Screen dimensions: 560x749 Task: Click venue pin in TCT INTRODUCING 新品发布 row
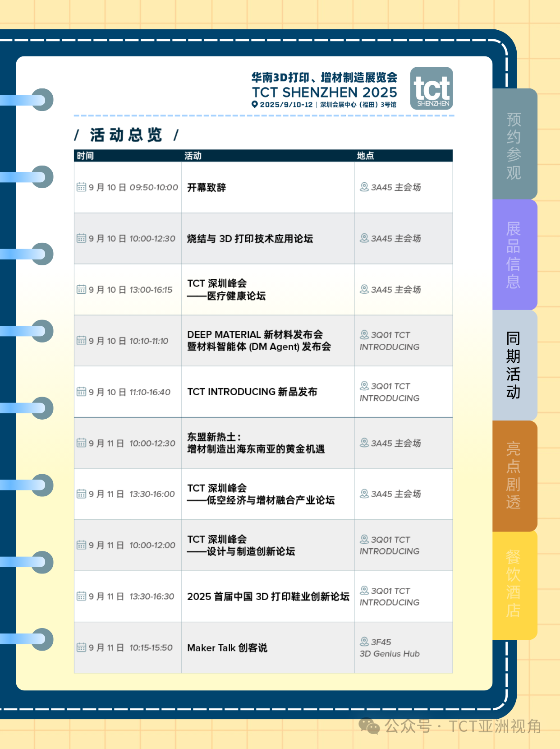pyautogui.click(x=364, y=386)
